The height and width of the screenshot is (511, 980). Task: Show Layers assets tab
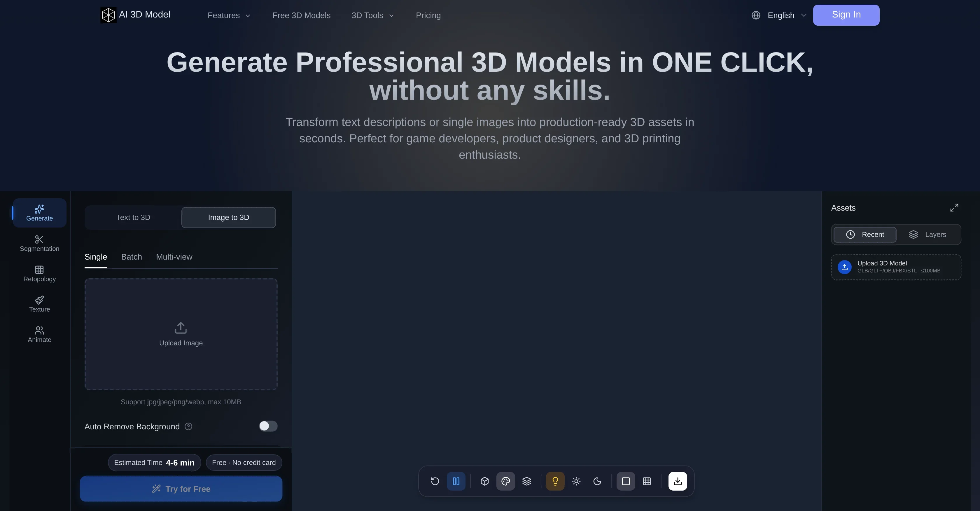click(x=928, y=235)
